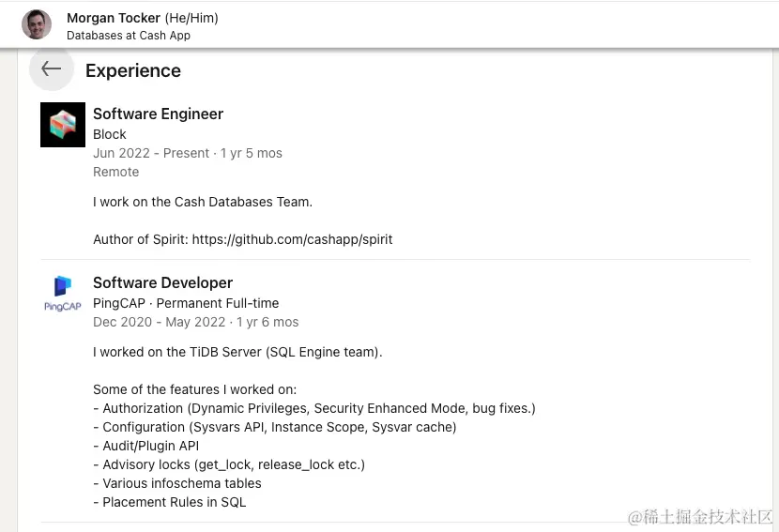The width and height of the screenshot is (779, 532).
Task: Click the "Databases at Cash App" headline
Action: click(x=129, y=36)
